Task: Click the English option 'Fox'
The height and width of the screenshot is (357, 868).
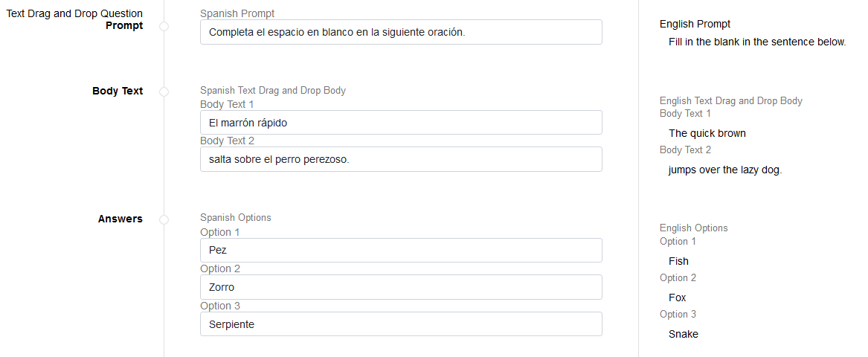Action: pyautogui.click(x=677, y=297)
